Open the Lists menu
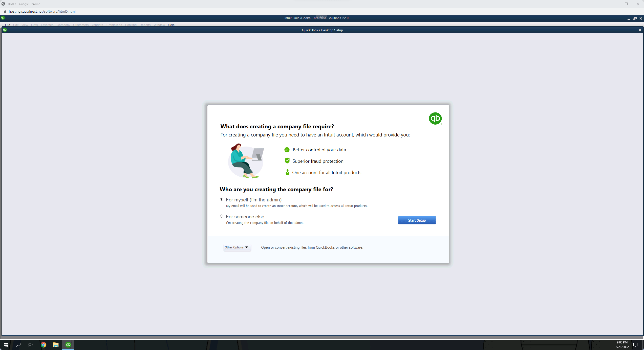 (34, 25)
